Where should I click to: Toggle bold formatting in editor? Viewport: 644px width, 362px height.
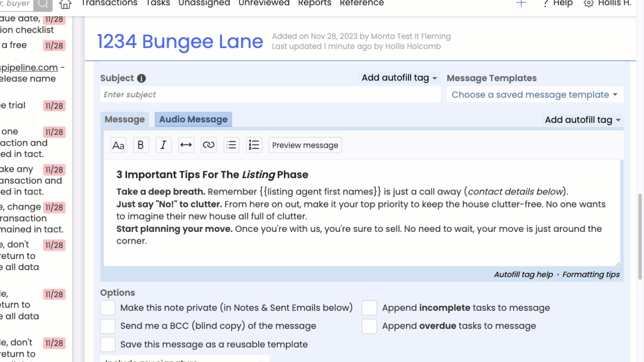(141, 145)
